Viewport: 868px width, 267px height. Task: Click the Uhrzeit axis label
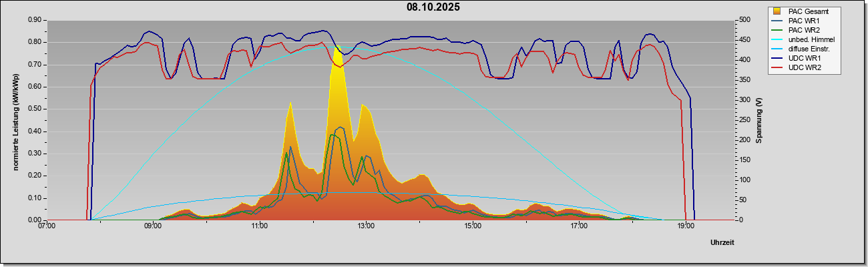[x=722, y=242]
